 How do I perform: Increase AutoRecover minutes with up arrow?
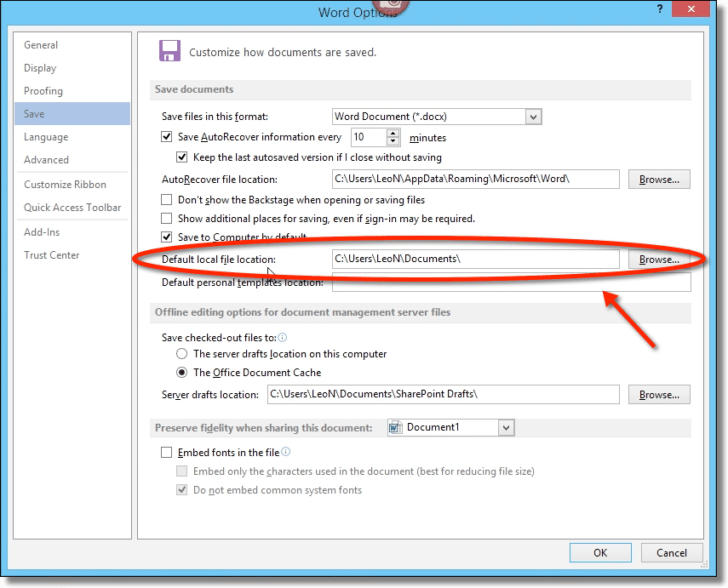pyautogui.click(x=393, y=134)
